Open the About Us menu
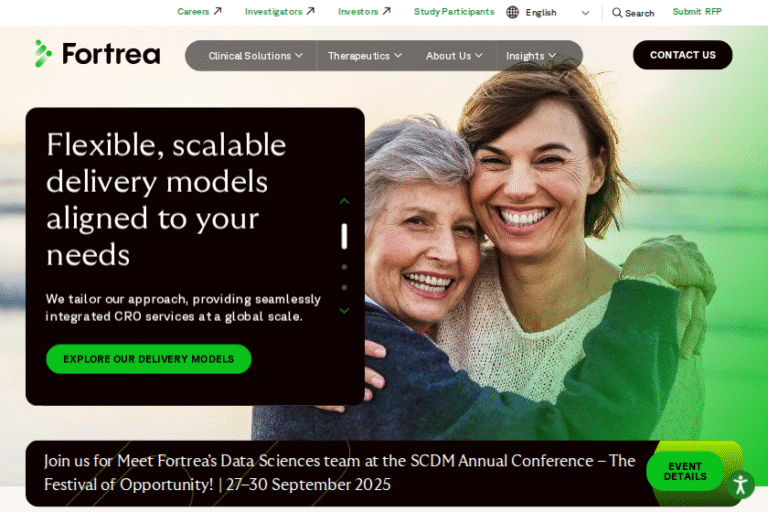This screenshot has width=768, height=512. (454, 56)
